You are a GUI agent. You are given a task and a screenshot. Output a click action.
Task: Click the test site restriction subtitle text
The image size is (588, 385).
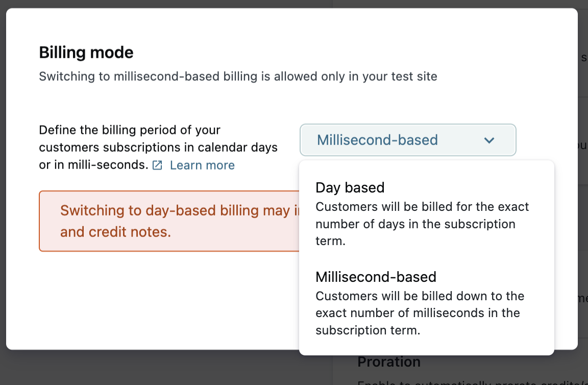[238, 77]
